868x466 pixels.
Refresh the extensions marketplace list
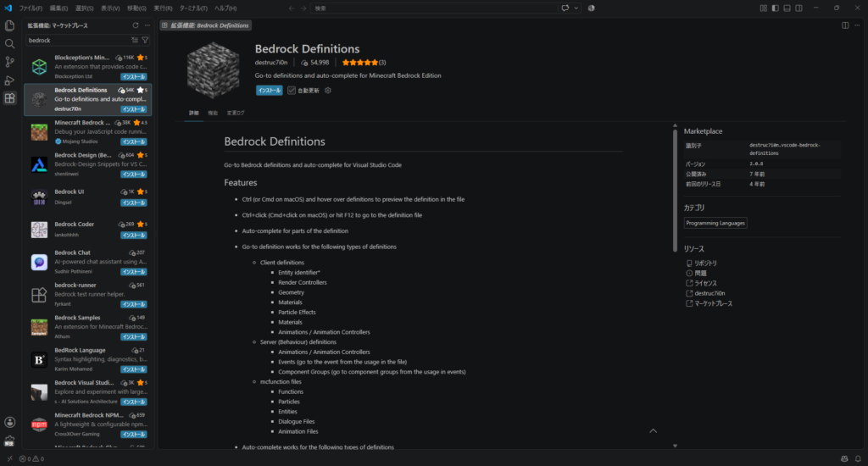[x=135, y=25]
